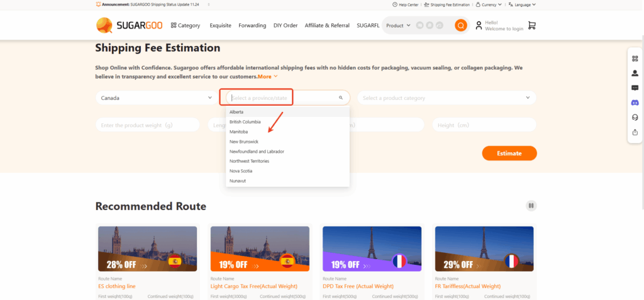The height and width of the screenshot is (300, 644).
Task: Select New Brunswick from province list
Action: click(287, 142)
